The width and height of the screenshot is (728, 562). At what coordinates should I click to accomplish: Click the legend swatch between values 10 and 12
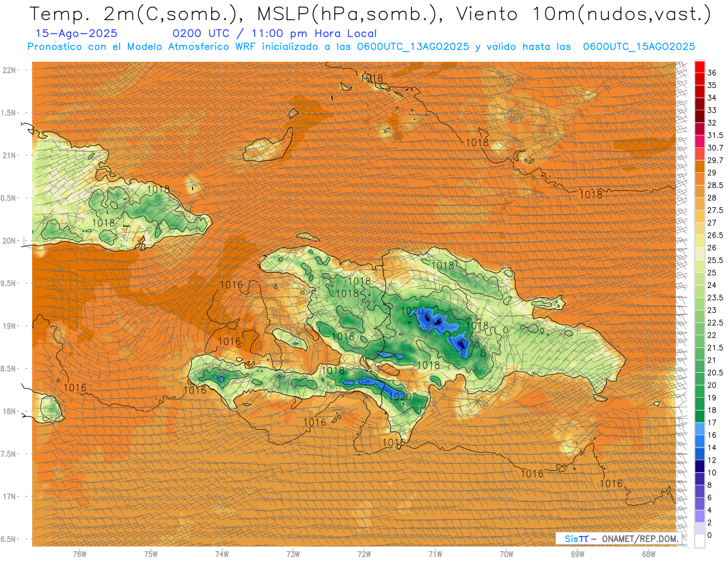click(x=699, y=466)
